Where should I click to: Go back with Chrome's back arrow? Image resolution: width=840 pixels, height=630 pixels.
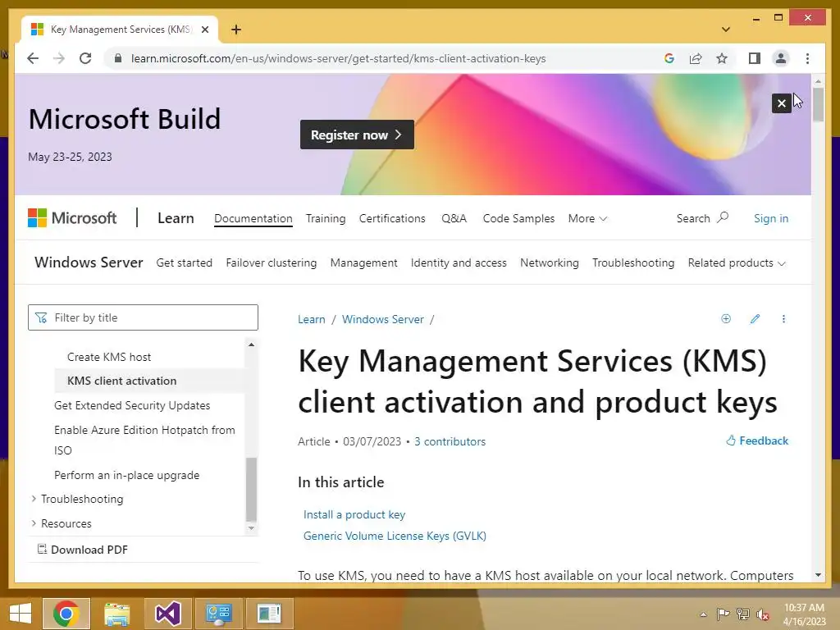(33, 58)
